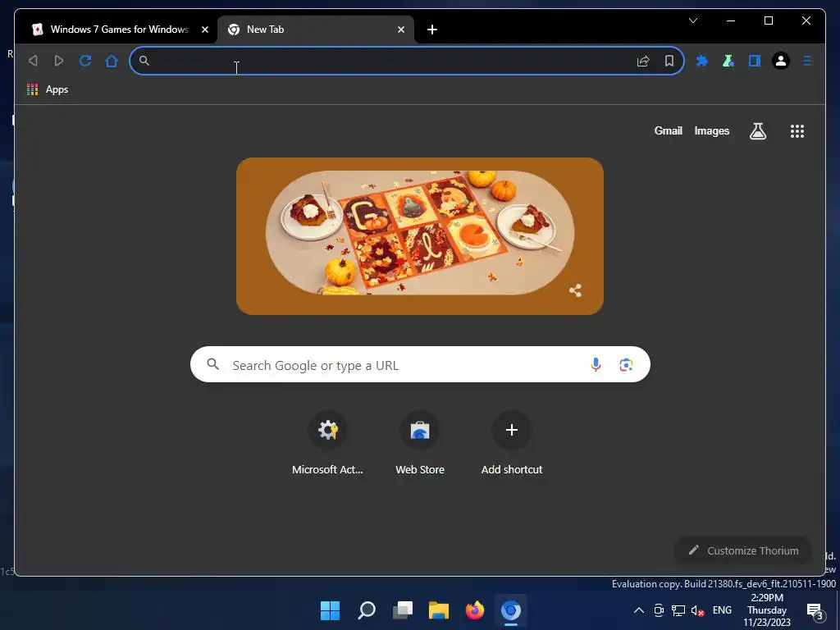Open Meet Now tray icon
Viewport: 840px width, 630px height.
[659, 610]
